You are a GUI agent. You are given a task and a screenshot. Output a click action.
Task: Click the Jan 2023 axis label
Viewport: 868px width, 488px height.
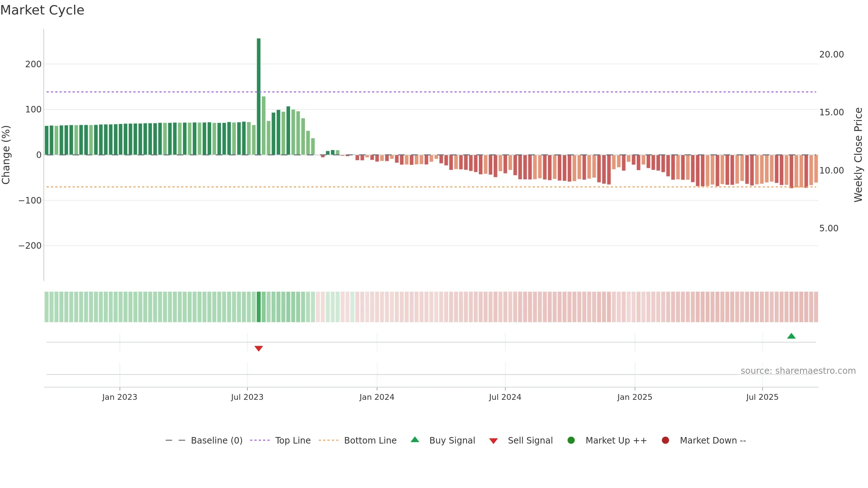tap(120, 397)
